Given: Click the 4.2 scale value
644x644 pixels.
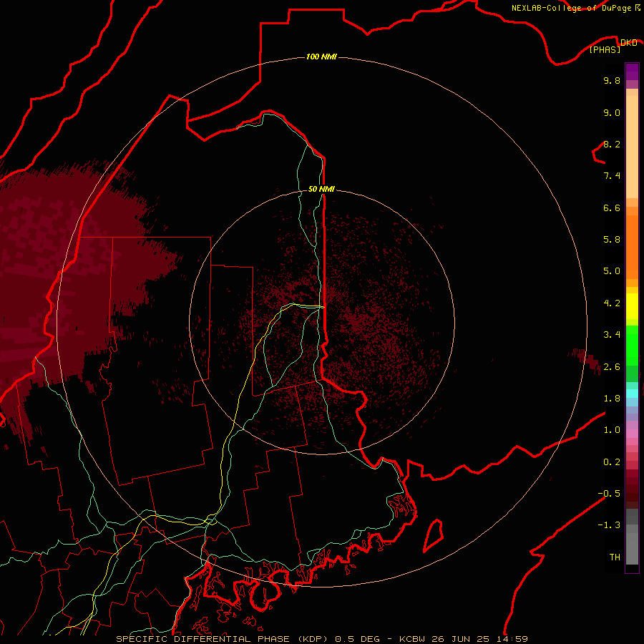Looking at the screenshot, I should tap(612, 303).
